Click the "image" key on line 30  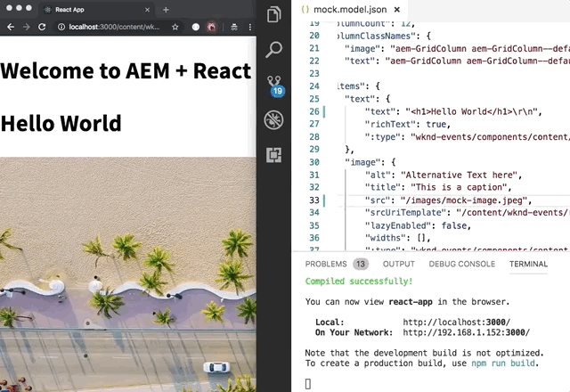point(365,162)
